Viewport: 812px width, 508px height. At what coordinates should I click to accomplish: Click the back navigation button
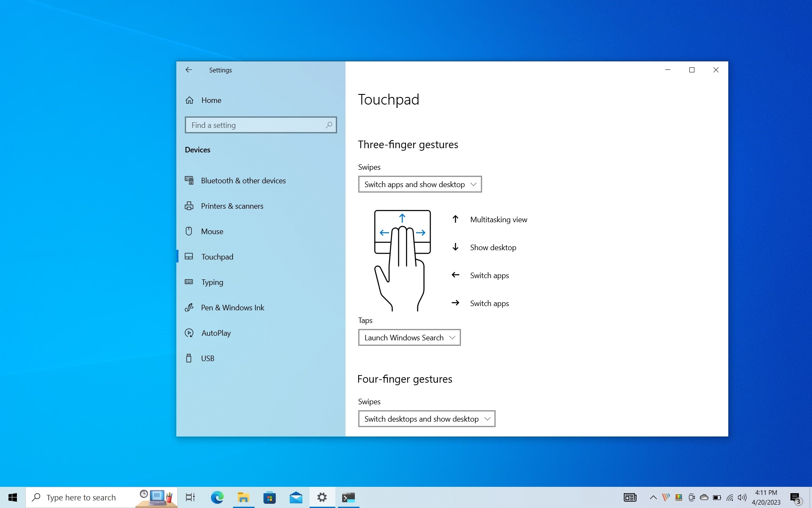point(188,70)
